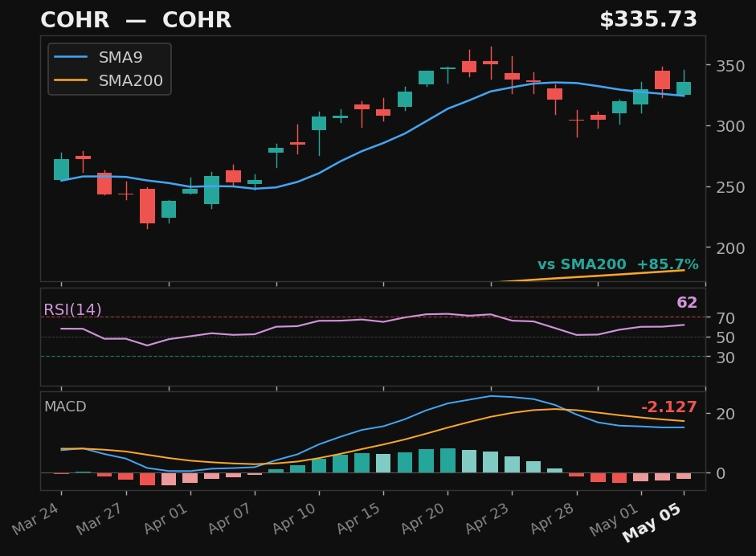756x556 pixels.
Task: Click the tallest green MACD histogram bar
Action: point(448,460)
